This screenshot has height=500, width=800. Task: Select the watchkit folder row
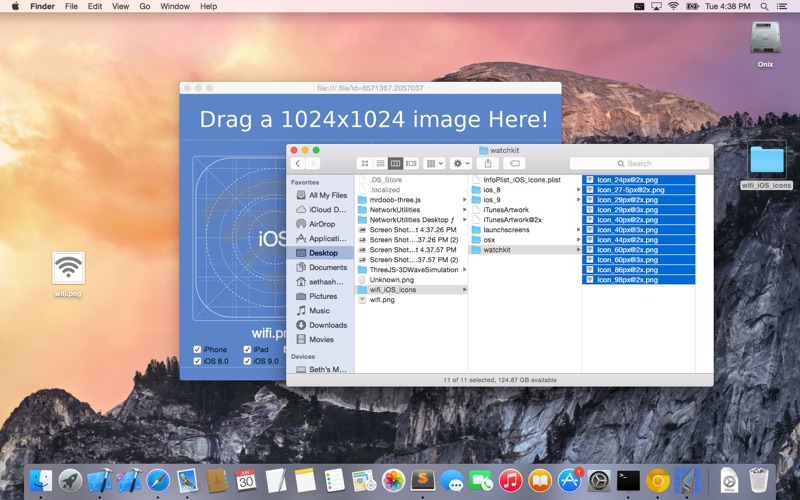(525, 249)
